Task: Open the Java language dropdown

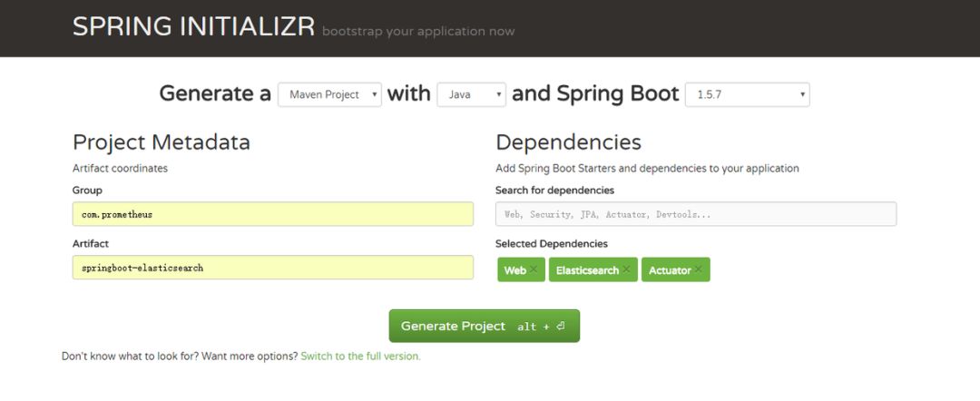Action: tap(471, 95)
